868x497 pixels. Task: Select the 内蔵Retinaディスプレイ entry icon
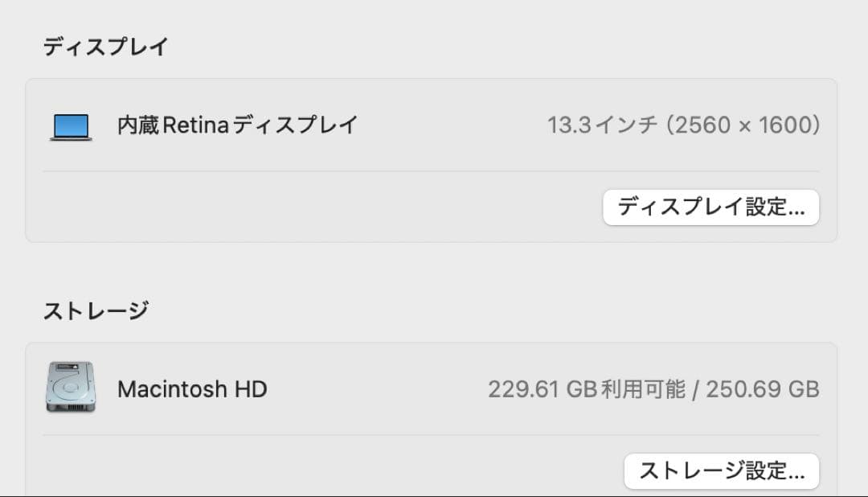point(71,125)
